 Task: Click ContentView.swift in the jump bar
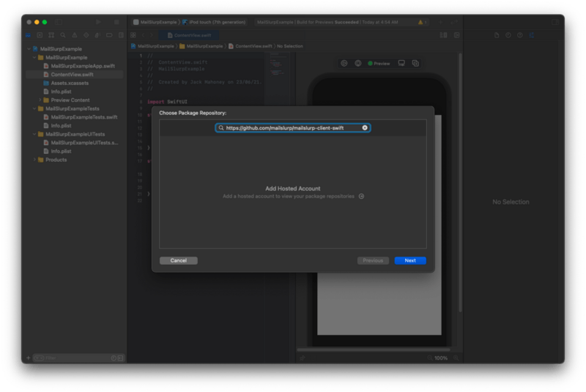(251, 46)
